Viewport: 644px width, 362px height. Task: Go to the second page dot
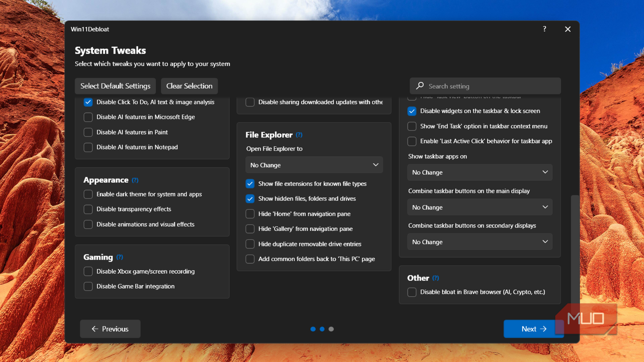tap(322, 329)
